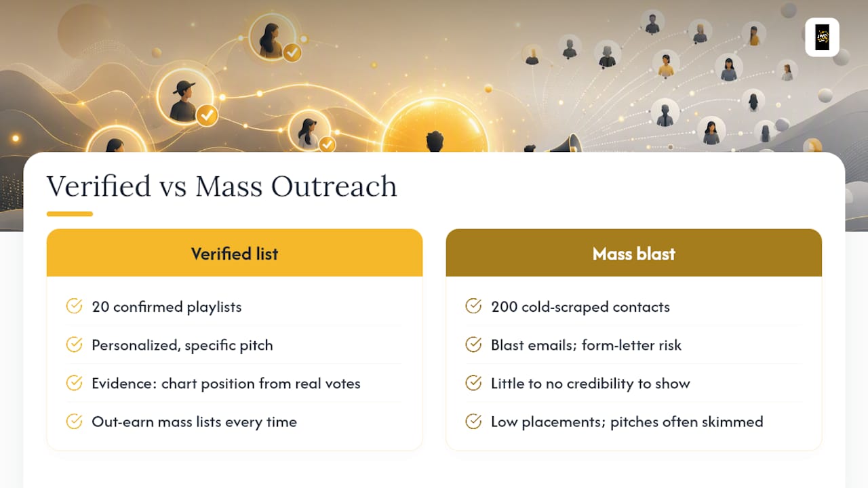Select the Mass blast header
Viewport: 868px width, 488px height.
[x=634, y=253]
